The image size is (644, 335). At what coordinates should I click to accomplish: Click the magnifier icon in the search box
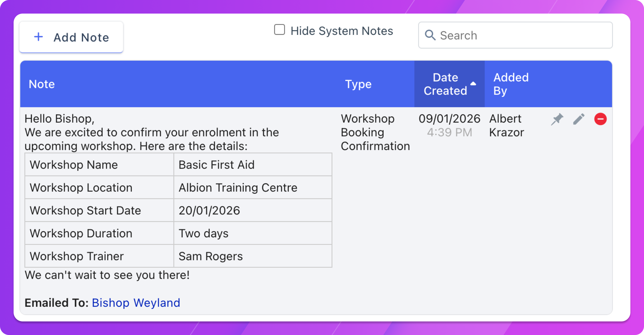[430, 35]
